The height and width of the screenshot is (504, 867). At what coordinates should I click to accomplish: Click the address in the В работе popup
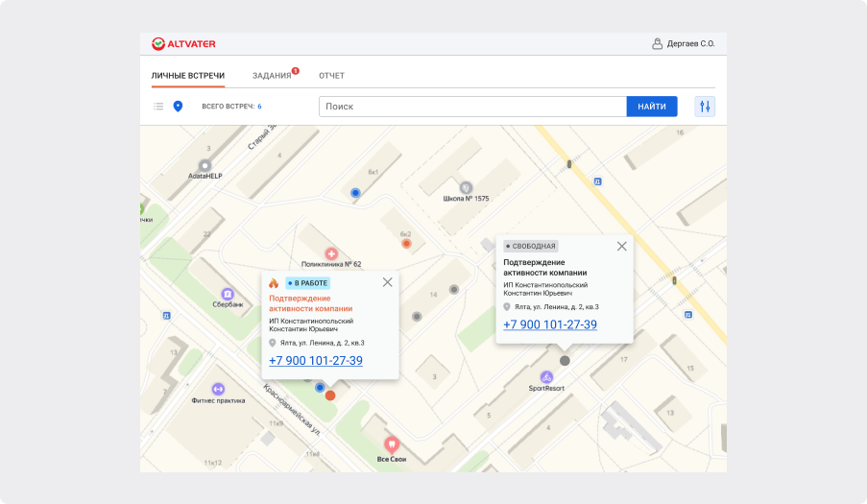point(322,343)
